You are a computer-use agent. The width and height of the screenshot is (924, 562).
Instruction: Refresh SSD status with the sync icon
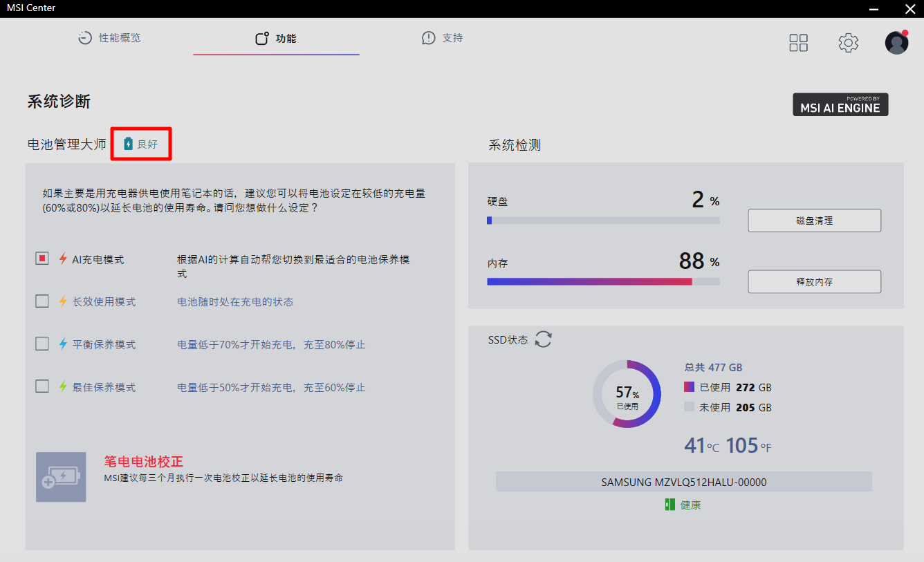544,339
